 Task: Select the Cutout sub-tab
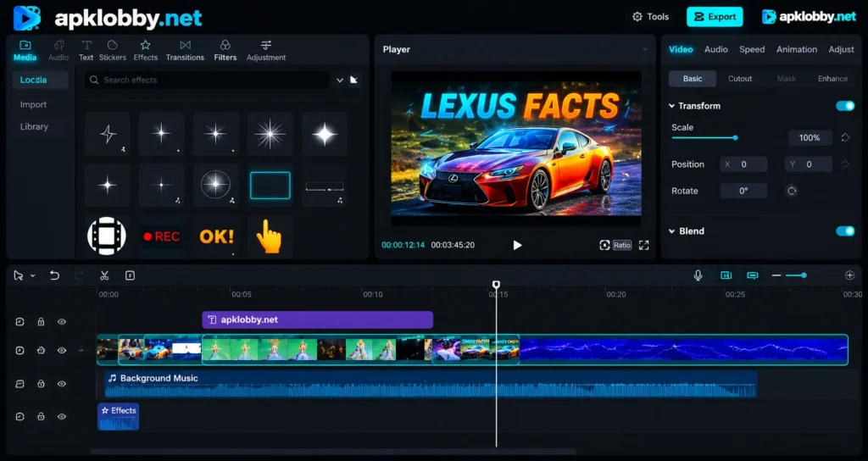tap(740, 79)
